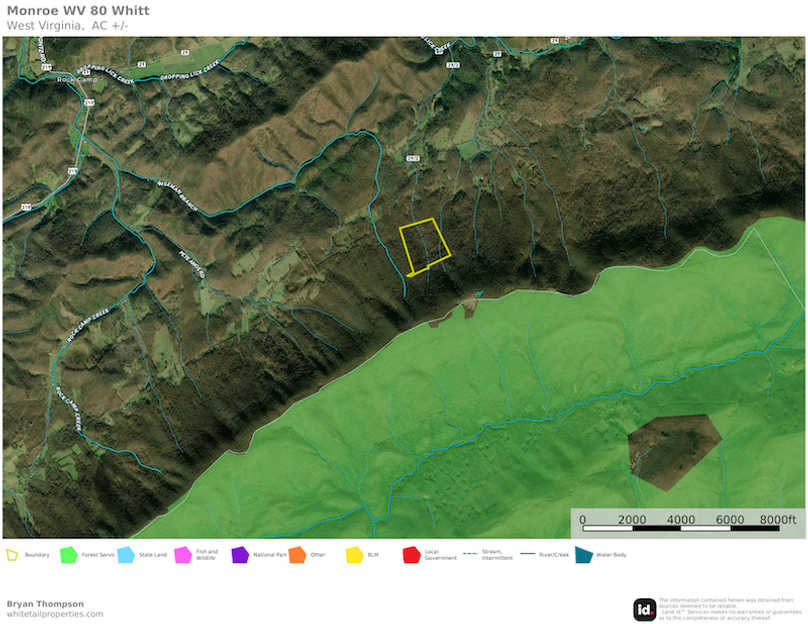Image resolution: width=808 pixels, height=624 pixels.
Task: Click the Land id logo icon
Action: tap(645, 609)
